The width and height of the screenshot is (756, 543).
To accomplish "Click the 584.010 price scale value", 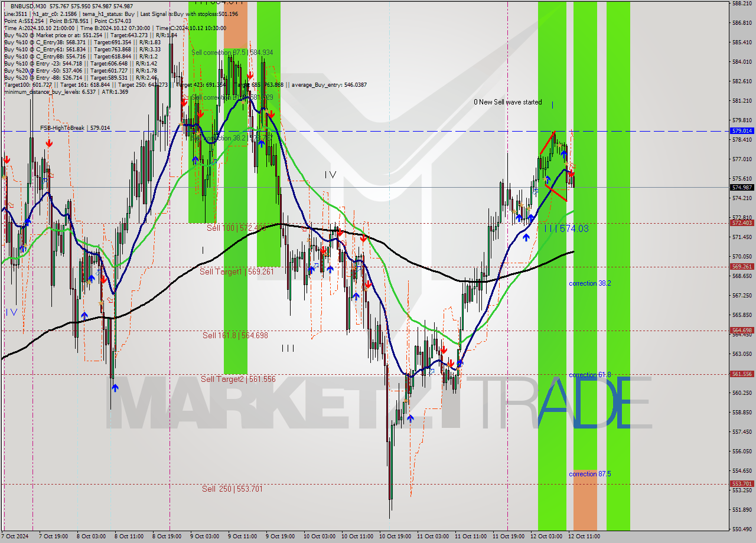I will (x=741, y=61).
